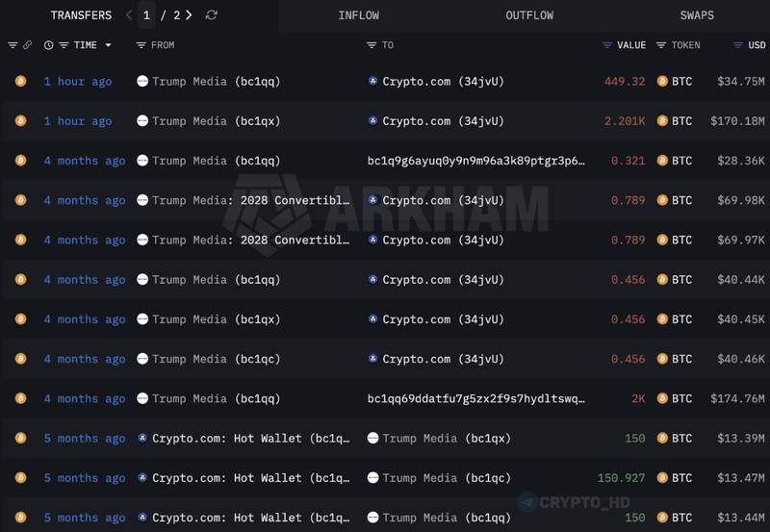770x532 pixels.
Task: Select the value 150.927
Action: click(x=621, y=478)
